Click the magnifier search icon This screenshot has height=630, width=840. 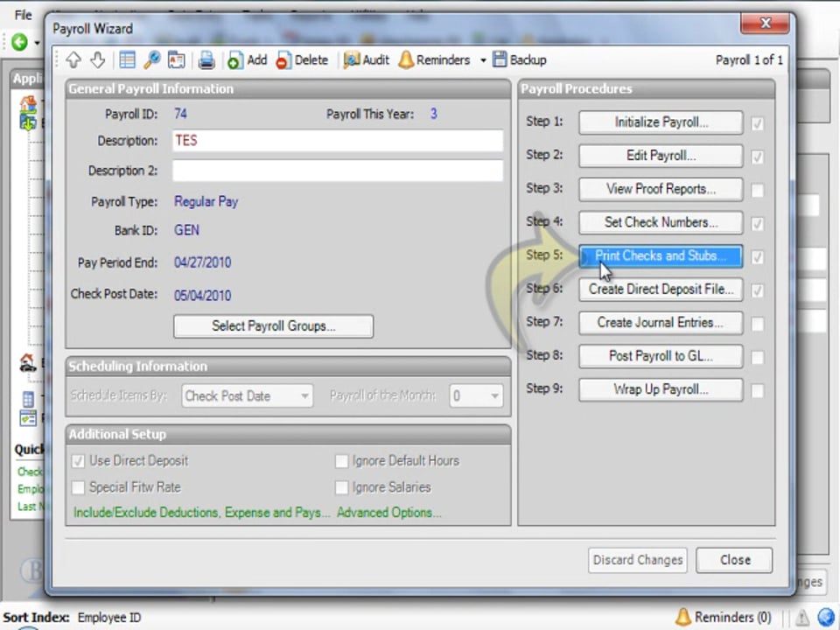pyautogui.click(x=151, y=60)
